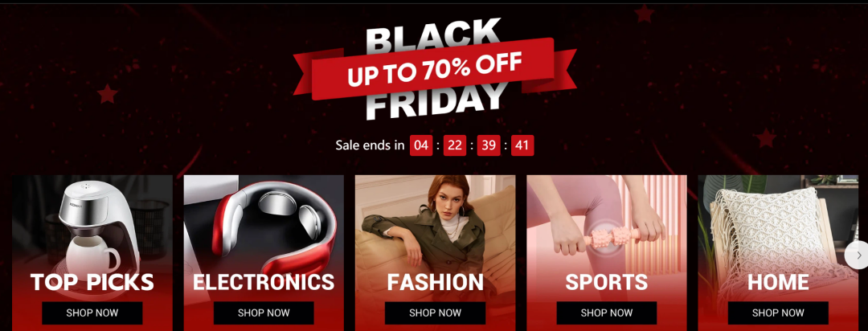The height and width of the screenshot is (331, 868).
Task: Select the ELECTRONICS category title
Action: click(x=264, y=282)
